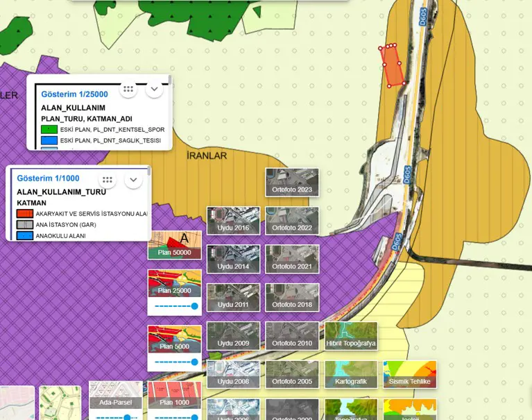Screen dimensions: 532x420
Task: Select the Ortofoto 2021 basemap thumbnail
Action: coord(292,259)
